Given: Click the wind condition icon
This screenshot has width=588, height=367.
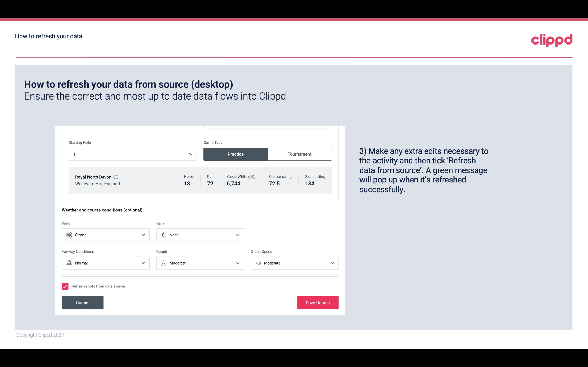Looking at the screenshot, I should tap(69, 235).
